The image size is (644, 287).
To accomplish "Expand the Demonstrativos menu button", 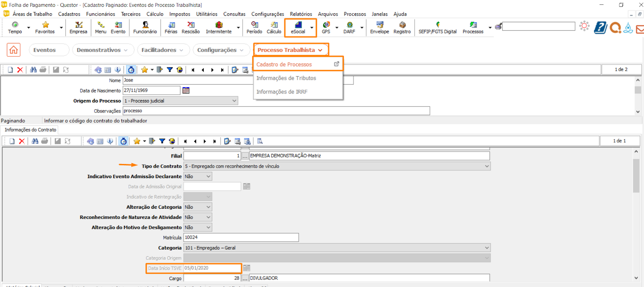I will [102, 50].
